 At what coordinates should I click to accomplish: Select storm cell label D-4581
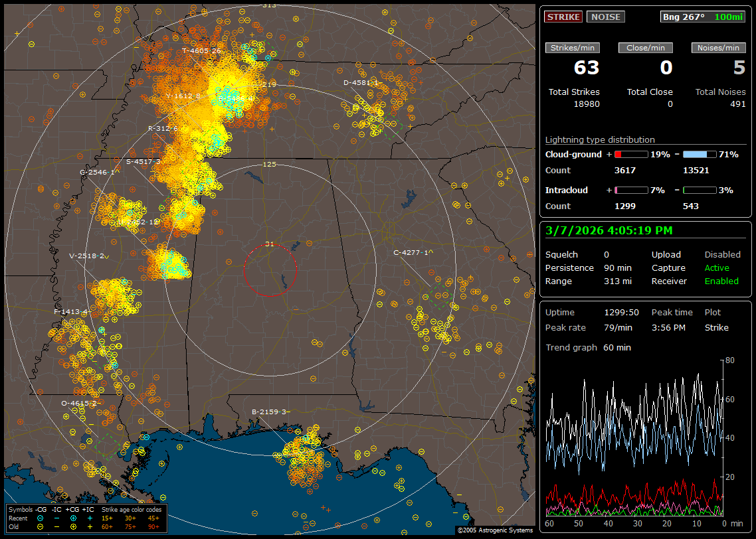[x=360, y=83]
